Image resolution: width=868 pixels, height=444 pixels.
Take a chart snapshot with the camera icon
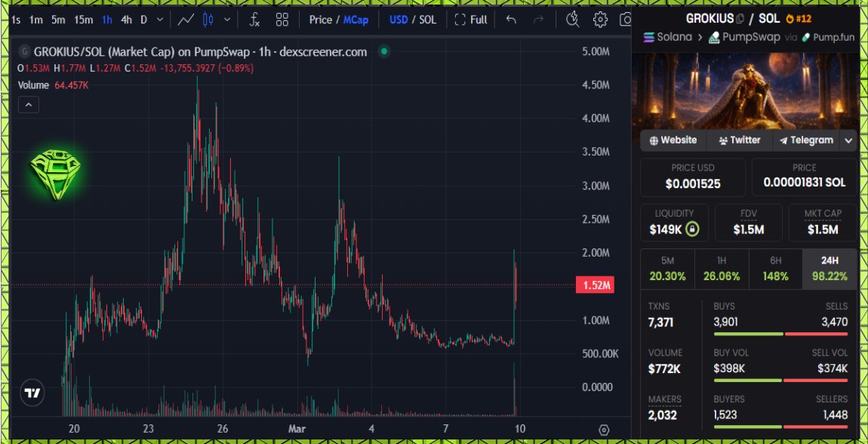[x=626, y=20]
